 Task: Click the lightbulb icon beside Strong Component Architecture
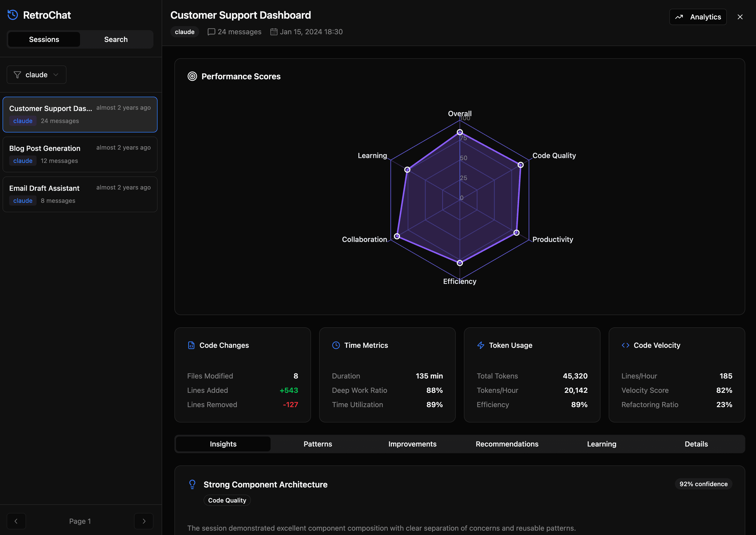coord(192,484)
